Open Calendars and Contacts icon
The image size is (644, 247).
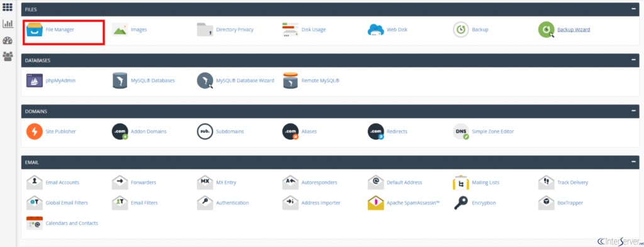point(35,223)
